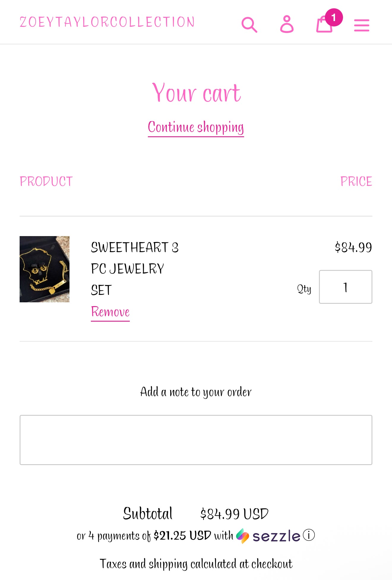
Task: Focus the Qty quantity field
Action: [x=345, y=287]
